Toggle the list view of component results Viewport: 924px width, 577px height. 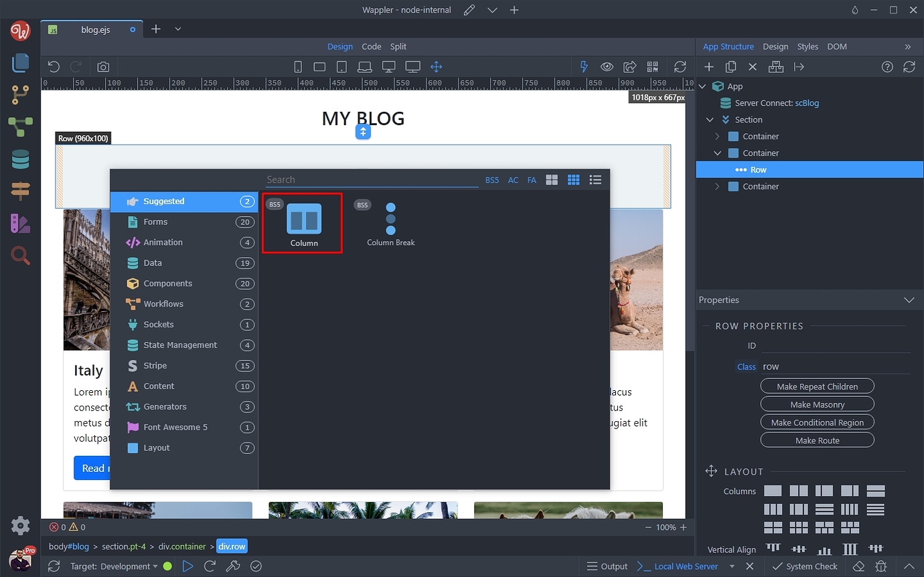595,179
